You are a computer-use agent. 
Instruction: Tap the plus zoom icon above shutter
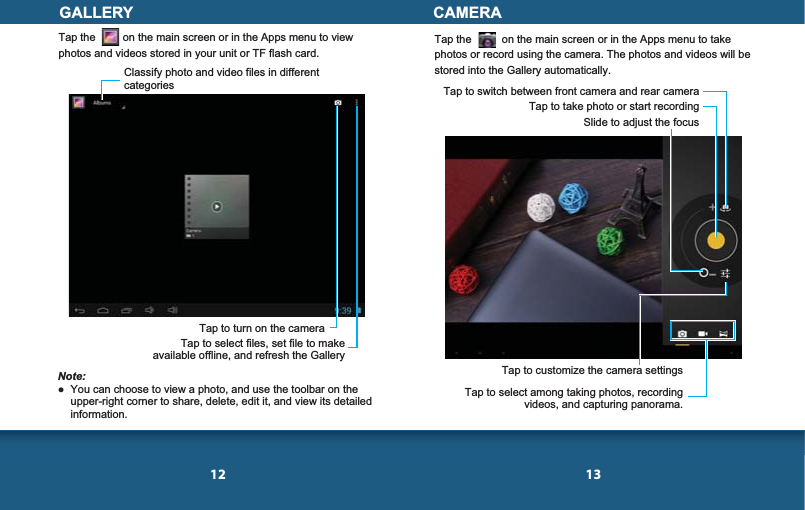click(x=712, y=207)
